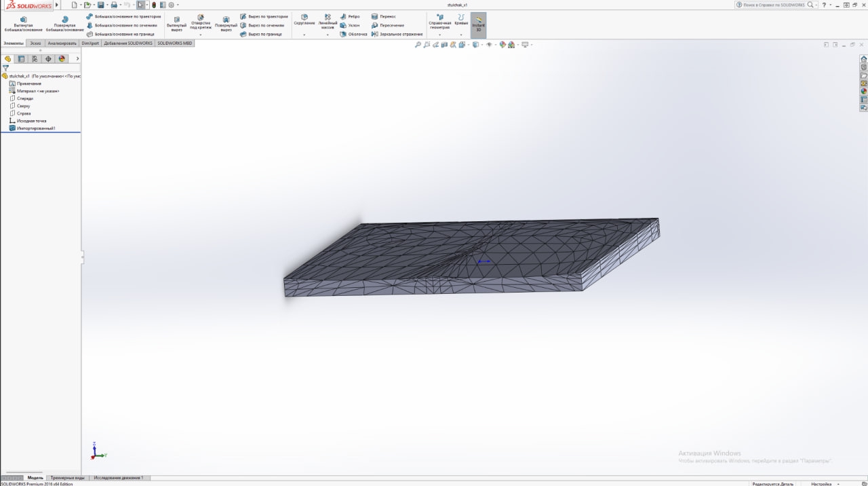
Task: Select Бобышка/основание по траектории sweep tool
Action: (x=123, y=16)
